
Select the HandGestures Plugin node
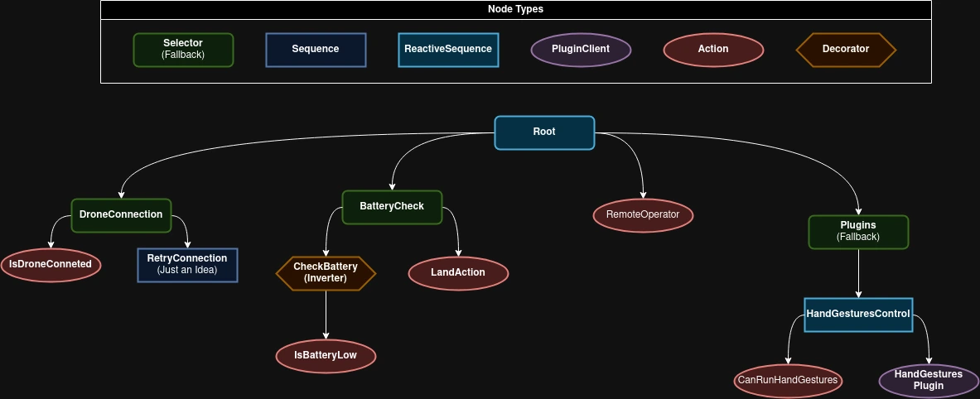point(929,381)
